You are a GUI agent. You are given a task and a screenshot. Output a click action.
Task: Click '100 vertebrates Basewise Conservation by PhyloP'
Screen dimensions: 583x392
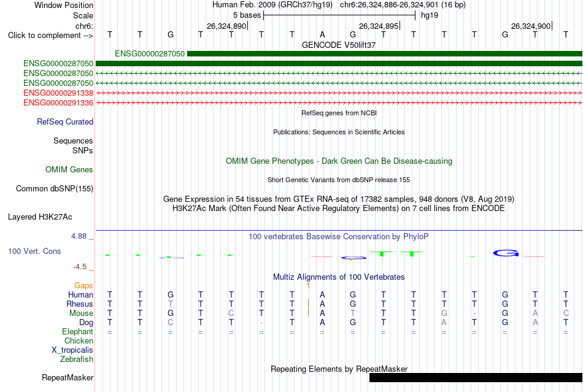pos(339,237)
